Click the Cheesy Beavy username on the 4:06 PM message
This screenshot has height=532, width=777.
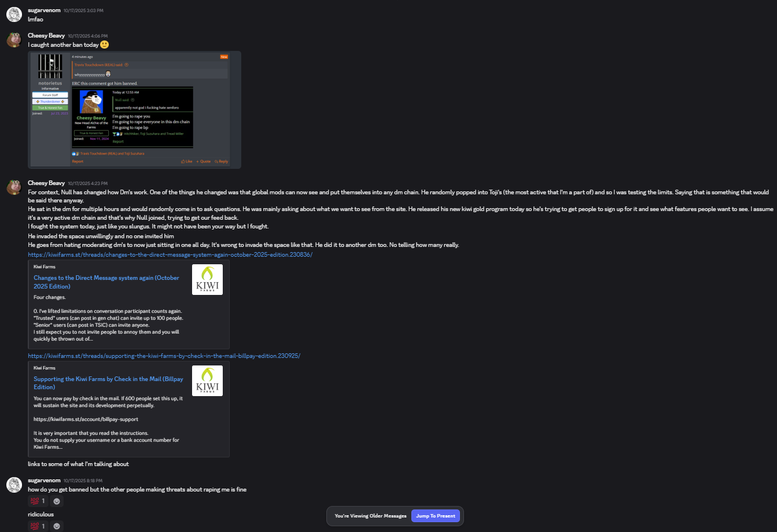click(x=46, y=36)
